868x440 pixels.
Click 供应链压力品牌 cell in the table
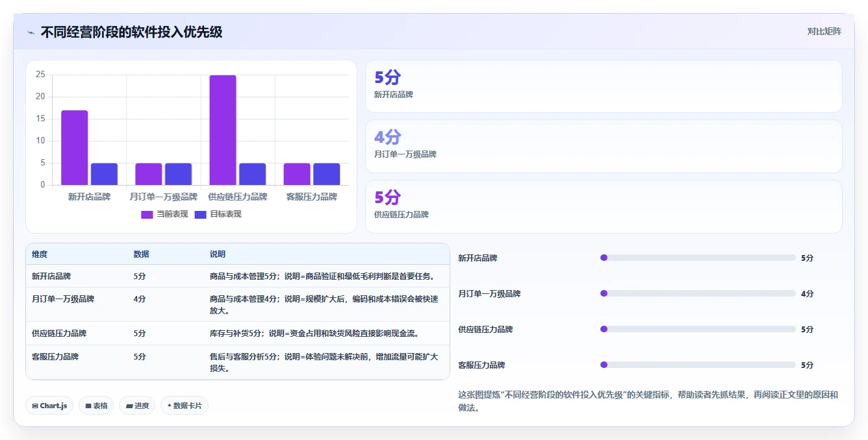point(59,334)
